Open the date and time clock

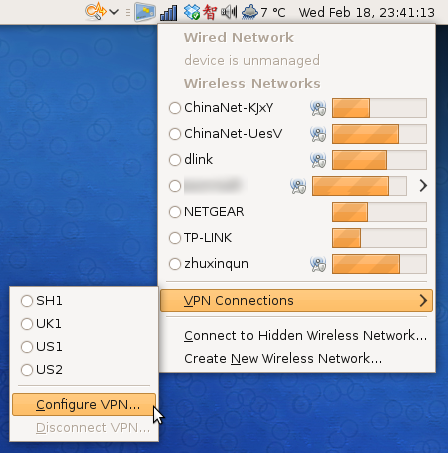pos(367,13)
